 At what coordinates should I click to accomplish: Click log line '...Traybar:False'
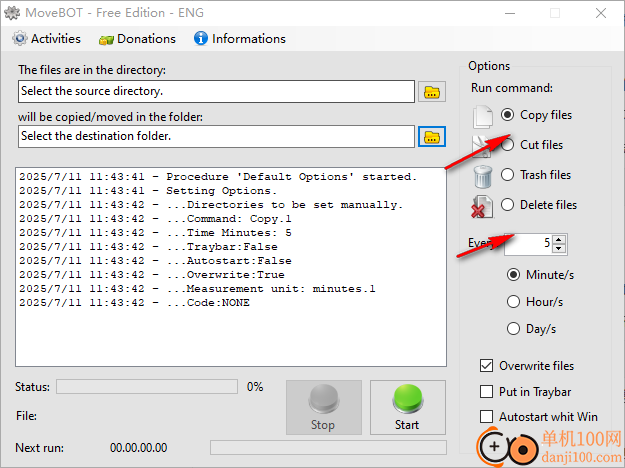pos(148,246)
